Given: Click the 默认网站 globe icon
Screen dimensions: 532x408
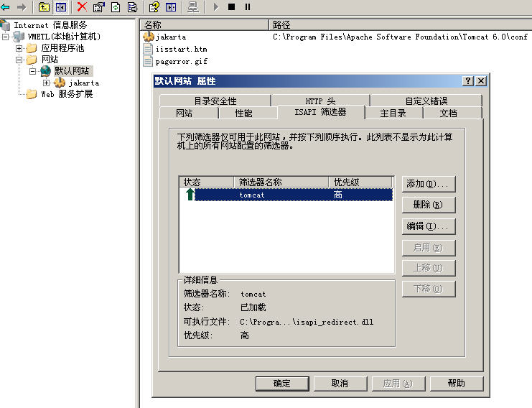Looking at the screenshot, I should 45,71.
